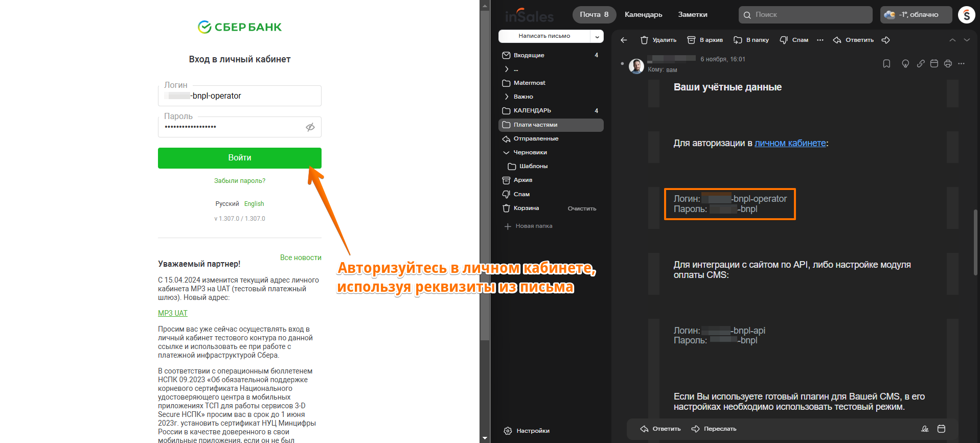Expand the collapsed "..." folder under Входящие
The image size is (980, 443).
tap(507, 69)
